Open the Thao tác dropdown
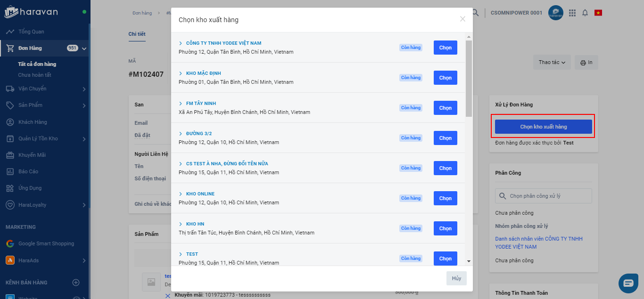 pos(552,62)
